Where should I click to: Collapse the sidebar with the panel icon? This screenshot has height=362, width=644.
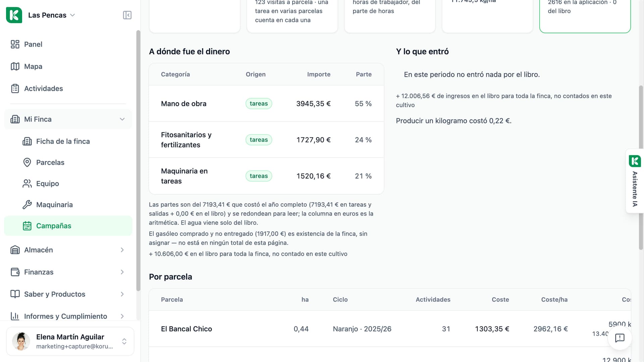(x=127, y=15)
